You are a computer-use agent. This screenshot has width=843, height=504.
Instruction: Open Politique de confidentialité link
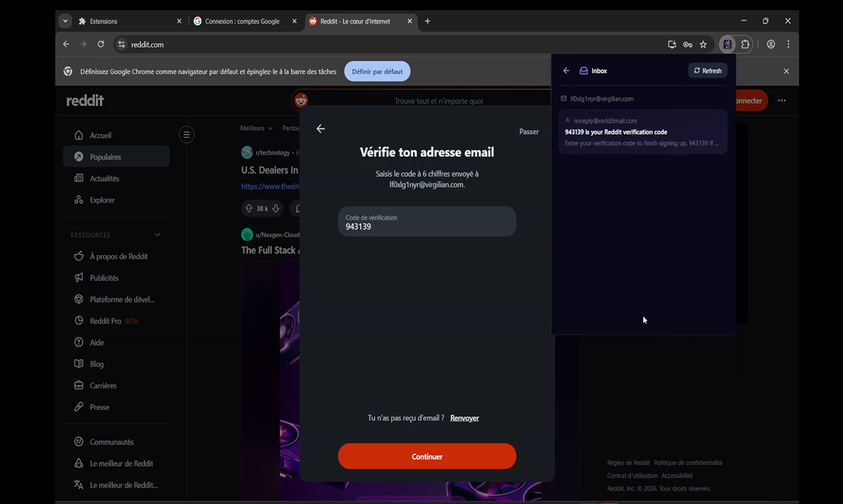[688, 463]
